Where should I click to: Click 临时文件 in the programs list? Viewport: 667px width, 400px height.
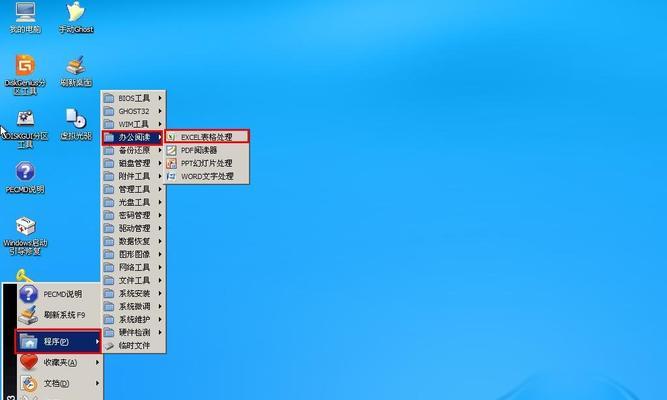(133, 346)
